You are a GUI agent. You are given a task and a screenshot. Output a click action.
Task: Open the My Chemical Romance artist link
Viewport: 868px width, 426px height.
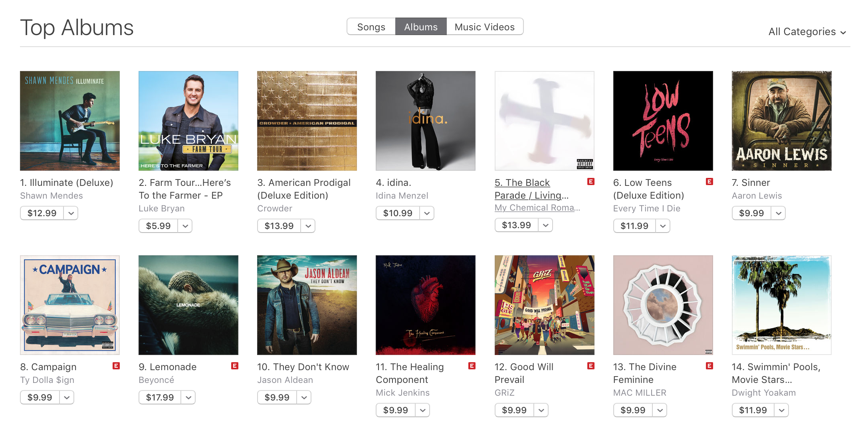point(537,208)
